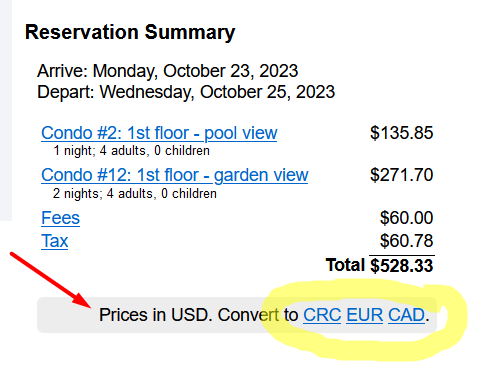Click the red arrow annotation

[51, 280]
